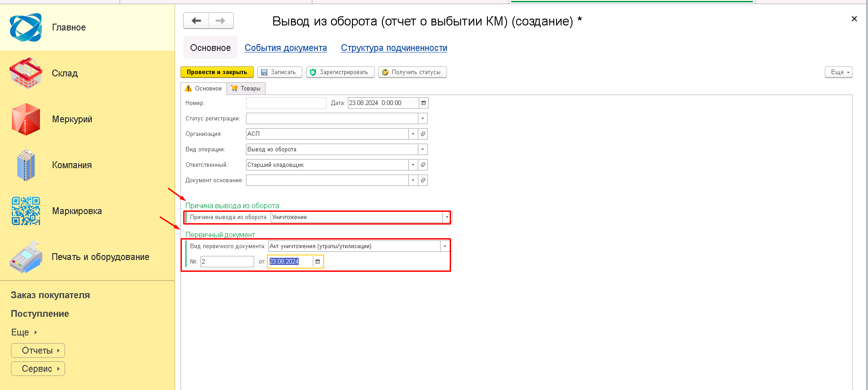
Task: Click the Получить статусы button
Action: 412,72
